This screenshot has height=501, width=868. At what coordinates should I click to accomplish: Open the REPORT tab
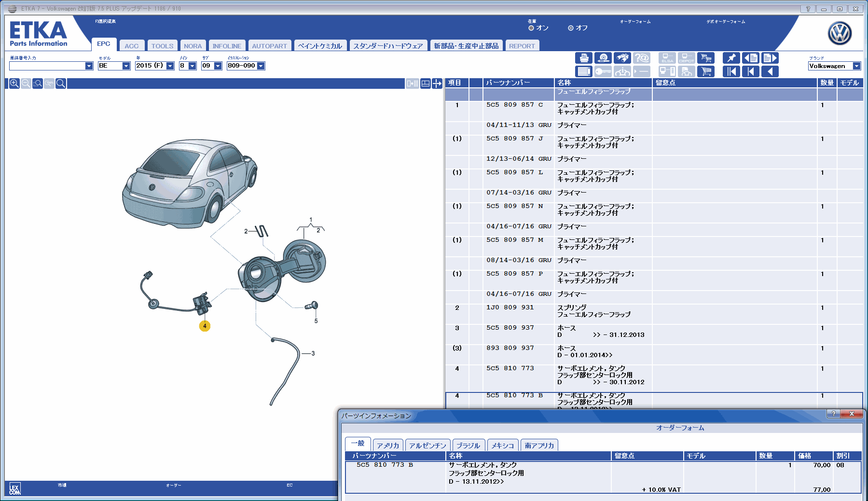pyautogui.click(x=522, y=46)
